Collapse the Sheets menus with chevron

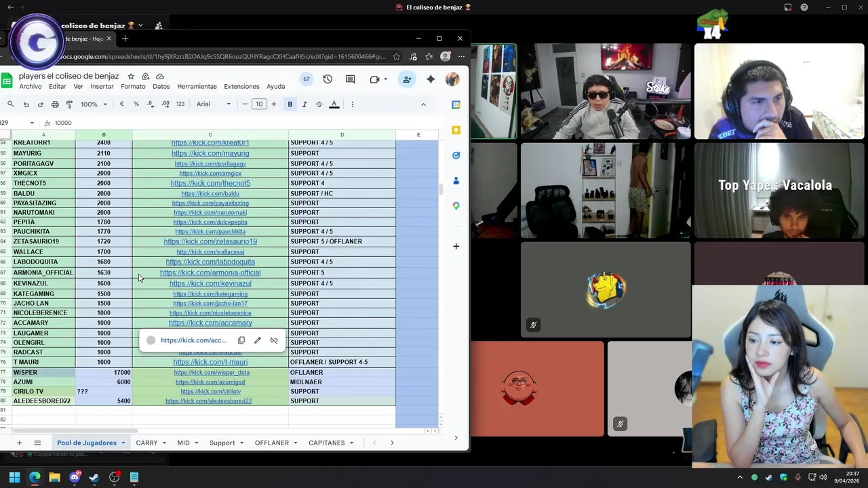click(x=423, y=104)
